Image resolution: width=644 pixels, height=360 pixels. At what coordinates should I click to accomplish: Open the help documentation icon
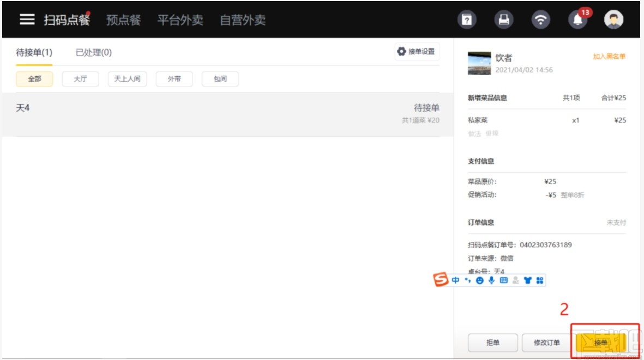click(x=467, y=19)
